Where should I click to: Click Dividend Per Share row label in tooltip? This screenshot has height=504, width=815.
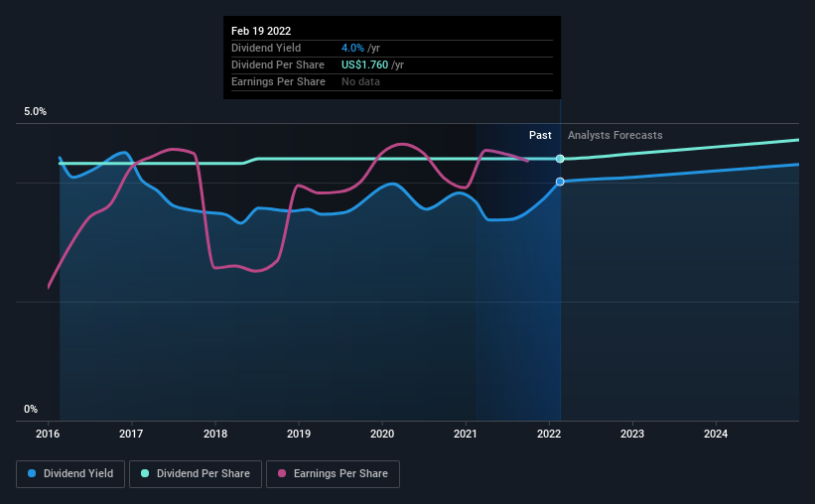click(278, 64)
